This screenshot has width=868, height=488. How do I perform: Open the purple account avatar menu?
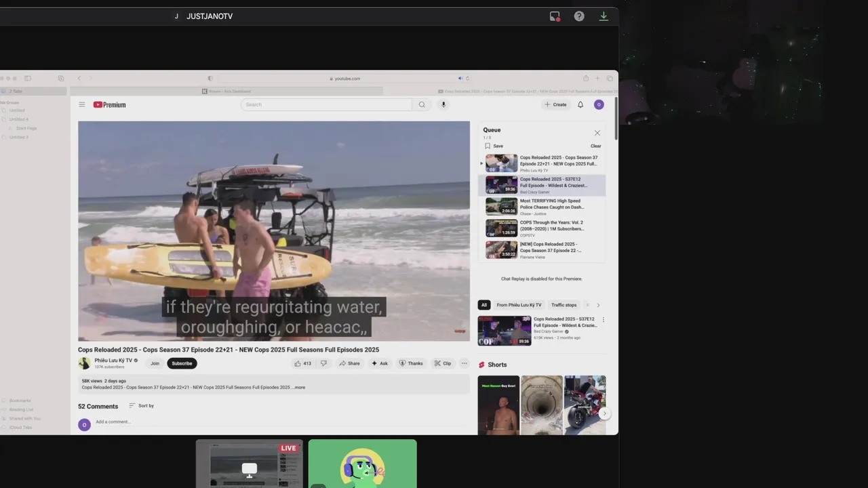tap(599, 104)
